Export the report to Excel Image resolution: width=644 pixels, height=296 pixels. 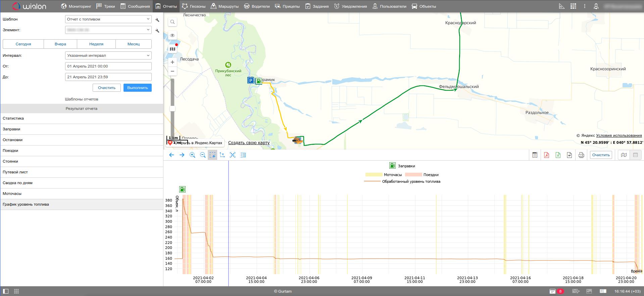[x=558, y=155]
